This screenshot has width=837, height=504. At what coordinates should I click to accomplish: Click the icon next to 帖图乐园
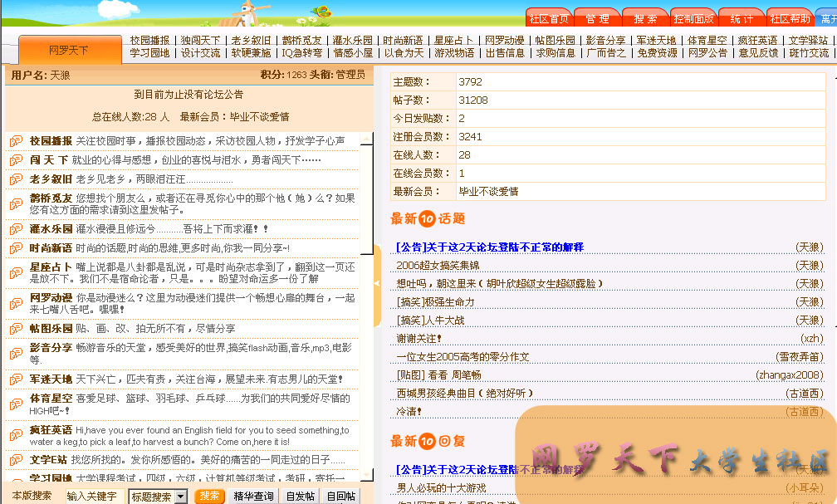16,330
